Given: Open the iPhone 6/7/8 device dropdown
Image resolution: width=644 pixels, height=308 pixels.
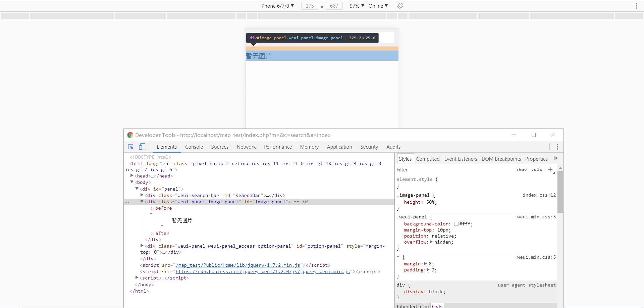Looking at the screenshot, I should point(277,6).
